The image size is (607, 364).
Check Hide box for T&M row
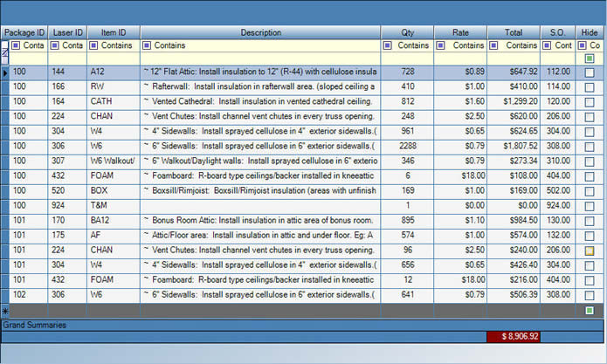[x=590, y=206]
